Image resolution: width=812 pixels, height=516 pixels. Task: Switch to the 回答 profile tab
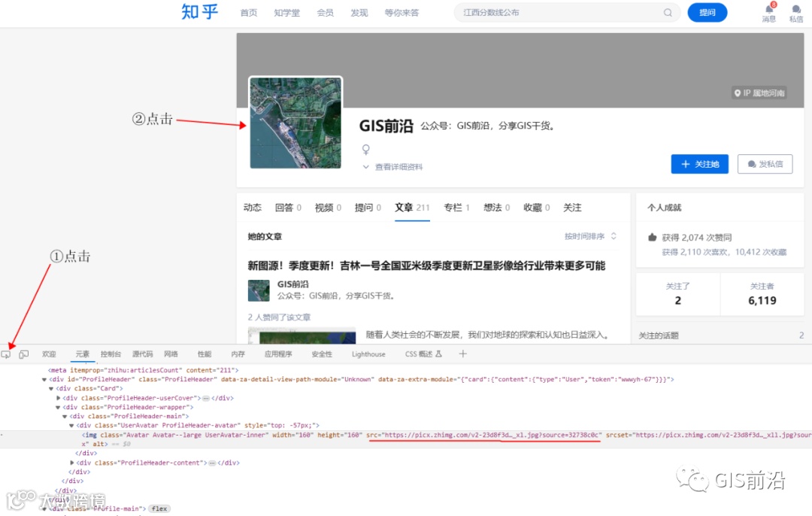coord(288,208)
